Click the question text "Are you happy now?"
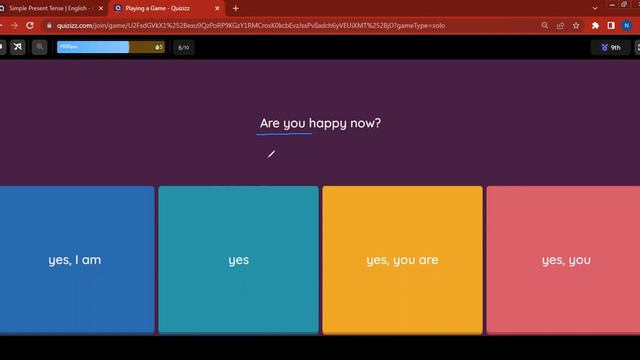 pos(320,123)
